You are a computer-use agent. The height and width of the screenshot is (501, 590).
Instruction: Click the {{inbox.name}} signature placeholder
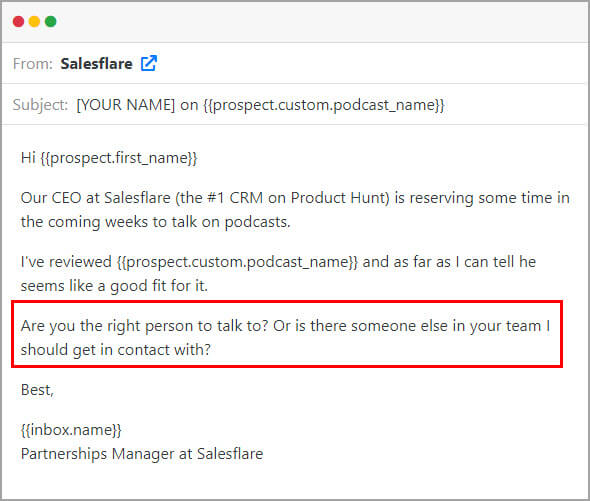click(x=71, y=430)
